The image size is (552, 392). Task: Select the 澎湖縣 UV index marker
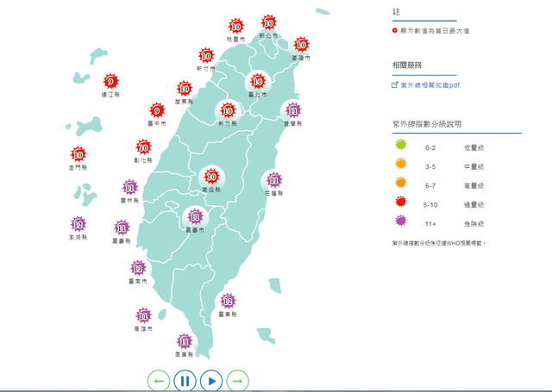click(x=78, y=225)
